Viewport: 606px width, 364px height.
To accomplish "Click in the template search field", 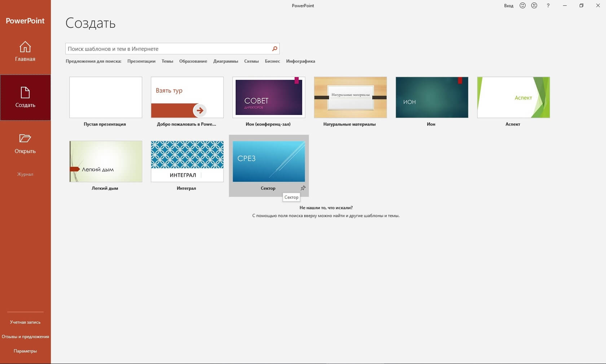I will tap(168, 49).
